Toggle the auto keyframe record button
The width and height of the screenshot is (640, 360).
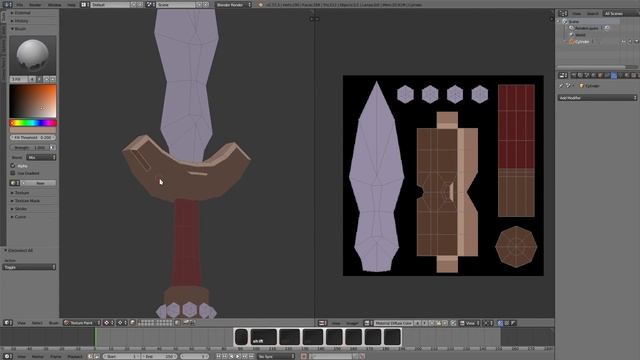304,356
